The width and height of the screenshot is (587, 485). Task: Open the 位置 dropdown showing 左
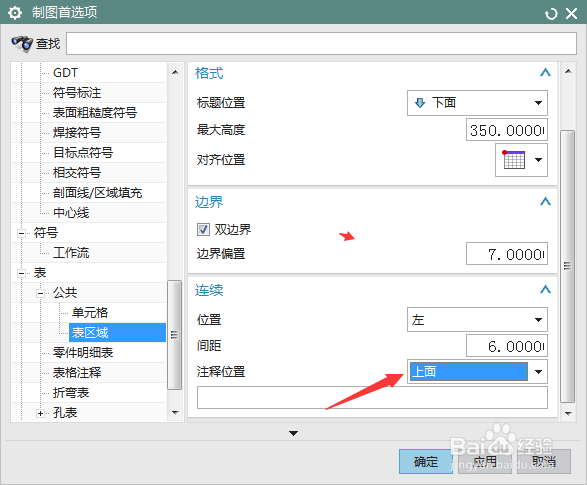(x=477, y=320)
